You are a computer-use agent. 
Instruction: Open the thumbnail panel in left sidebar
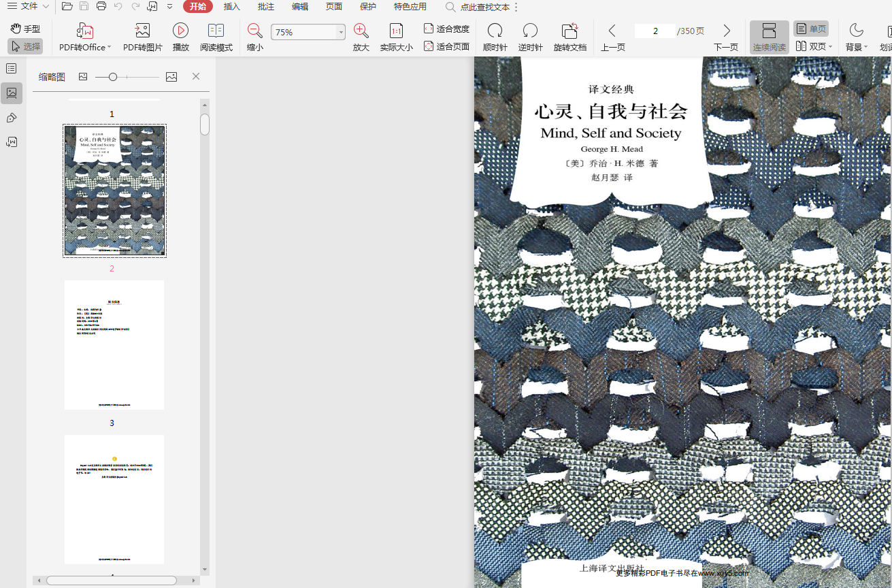pos(12,93)
